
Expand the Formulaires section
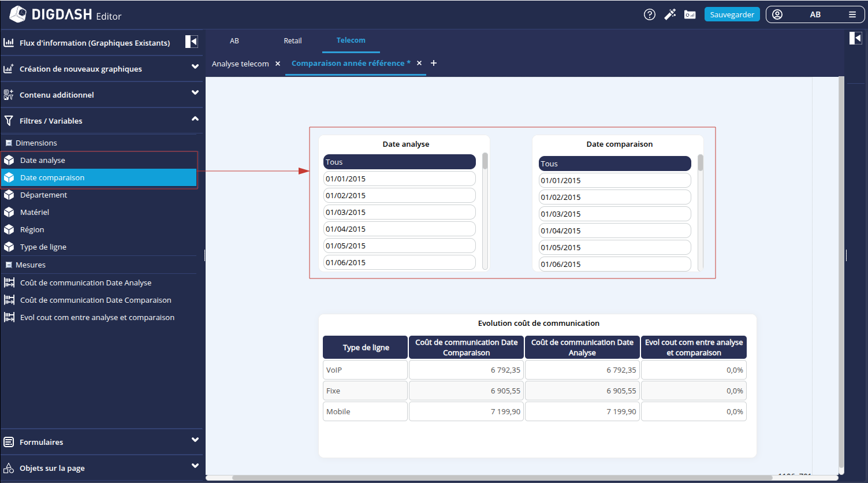click(195, 440)
